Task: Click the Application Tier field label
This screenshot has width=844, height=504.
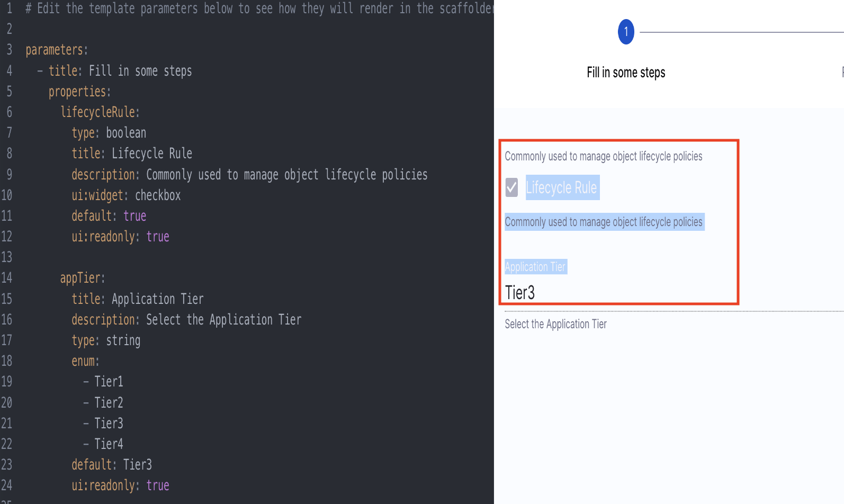Action: 535,267
